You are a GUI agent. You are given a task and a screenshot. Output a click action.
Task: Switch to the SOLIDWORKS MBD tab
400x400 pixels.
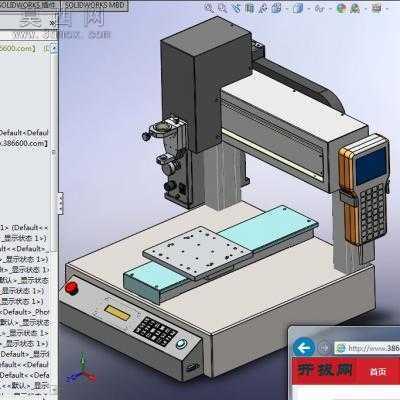click(94, 5)
